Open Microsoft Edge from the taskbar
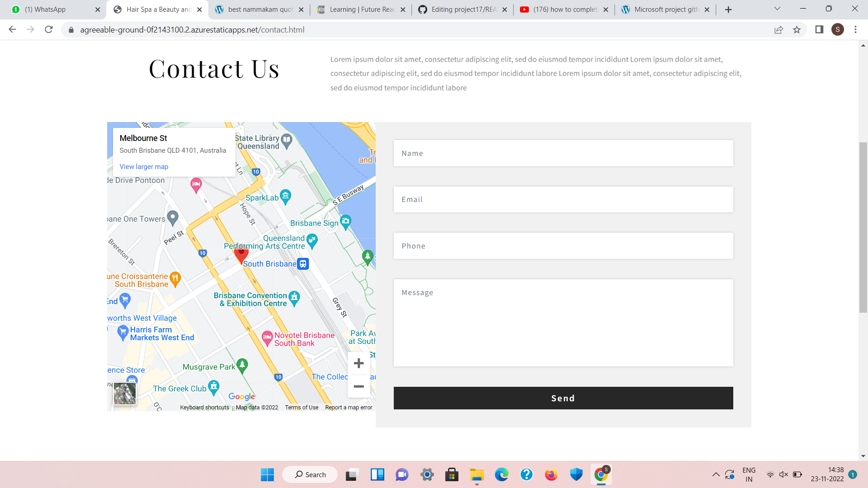Screen dimensions: 868x488 [x=502, y=474]
